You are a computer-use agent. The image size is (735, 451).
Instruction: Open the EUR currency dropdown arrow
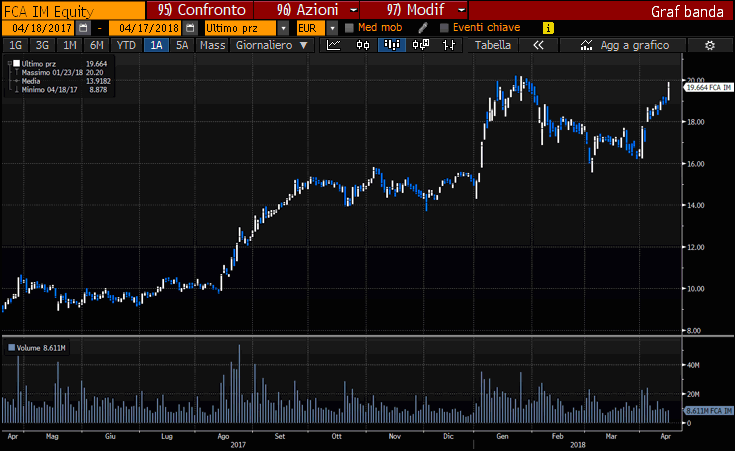pos(332,28)
